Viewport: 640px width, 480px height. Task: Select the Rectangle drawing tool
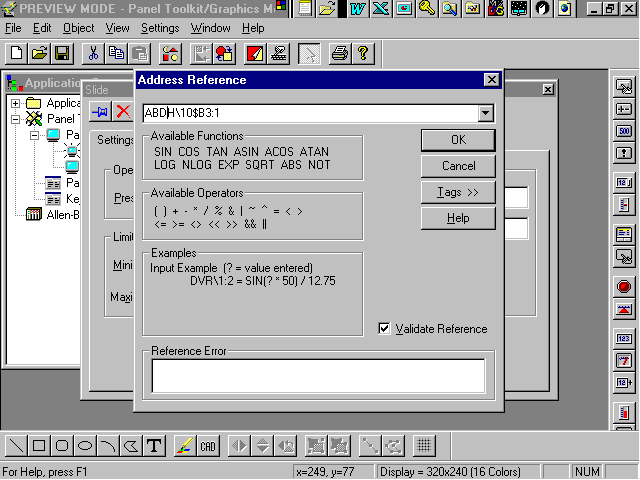39,446
